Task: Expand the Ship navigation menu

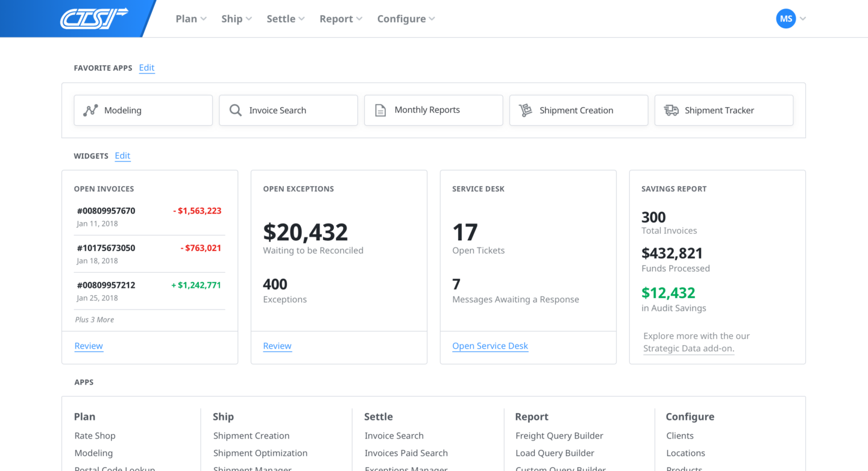Action: [236, 19]
